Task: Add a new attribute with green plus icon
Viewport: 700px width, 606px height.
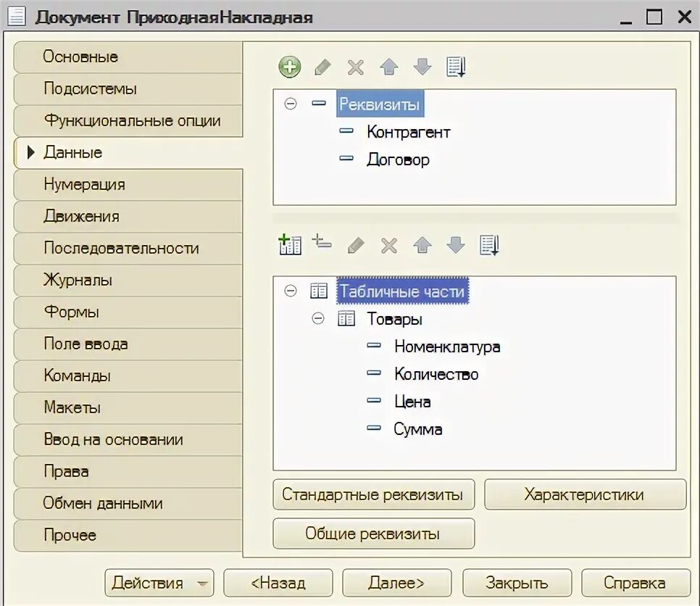Action: pyautogui.click(x=290, y=67)
